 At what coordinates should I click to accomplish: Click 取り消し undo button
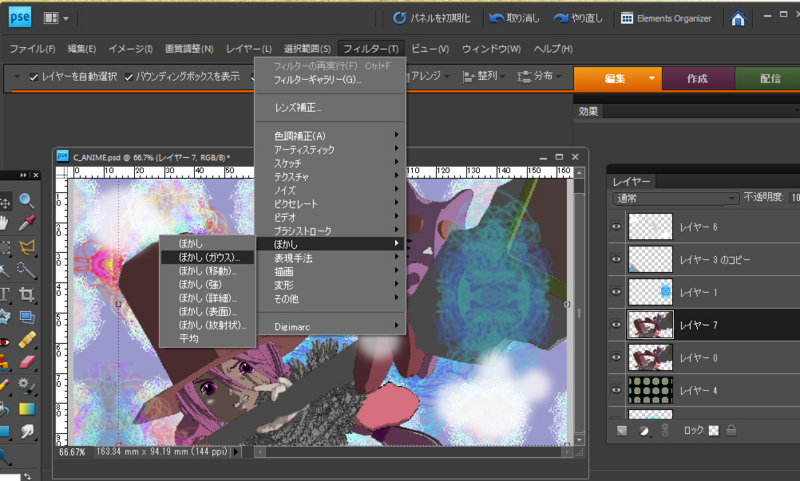point(514,18)
